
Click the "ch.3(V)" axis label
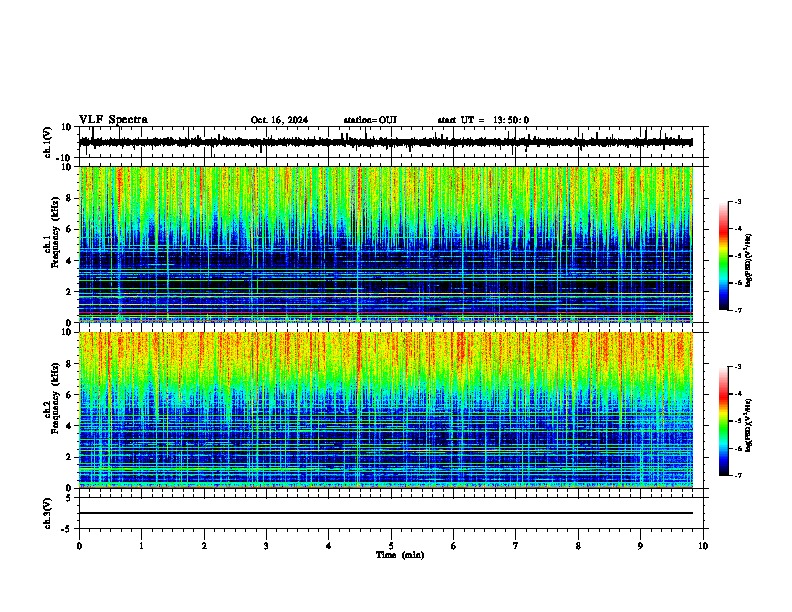[48, 514]
